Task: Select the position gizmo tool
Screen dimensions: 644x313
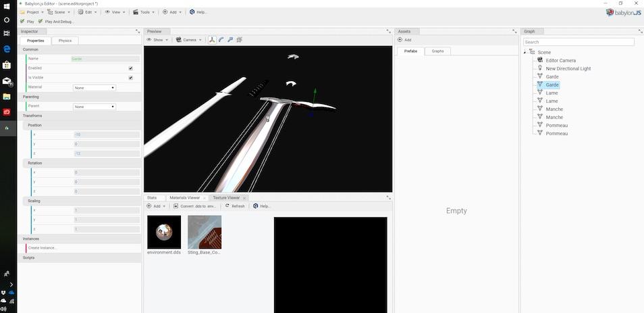Action: click(x=212, y=40)
